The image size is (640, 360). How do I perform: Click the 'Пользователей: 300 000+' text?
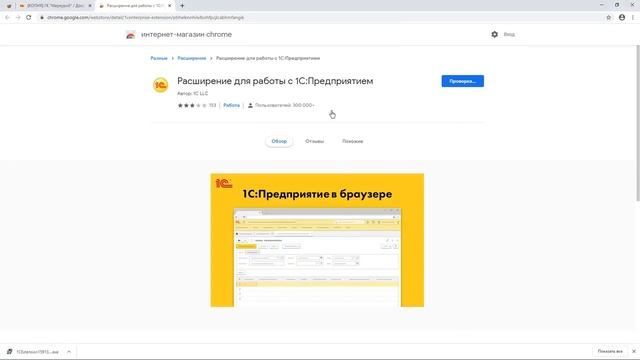pos(285,105)
